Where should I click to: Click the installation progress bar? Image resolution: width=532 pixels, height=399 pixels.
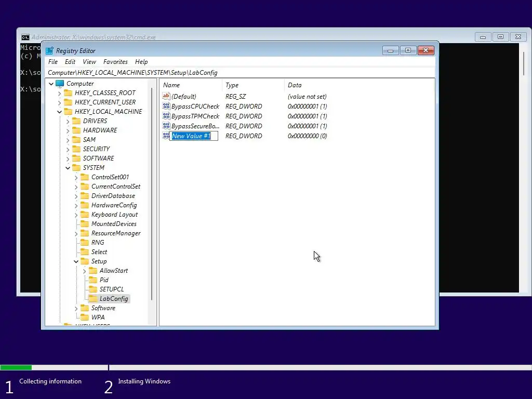266,367
